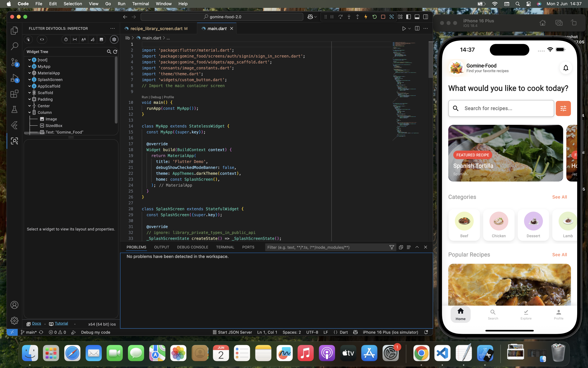Open the Tutorial link in inspector
588x368 pixels.
coord(61,323)
